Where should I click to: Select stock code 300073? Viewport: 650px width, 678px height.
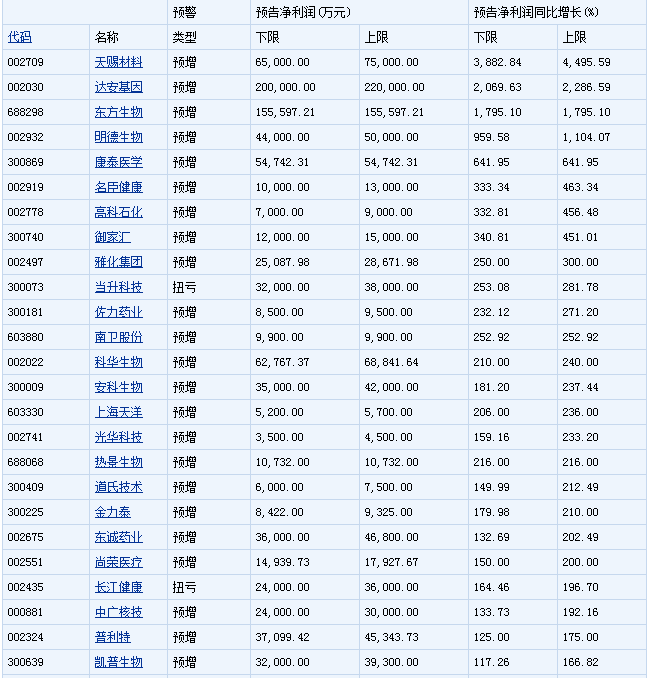(x=26, y=288)
